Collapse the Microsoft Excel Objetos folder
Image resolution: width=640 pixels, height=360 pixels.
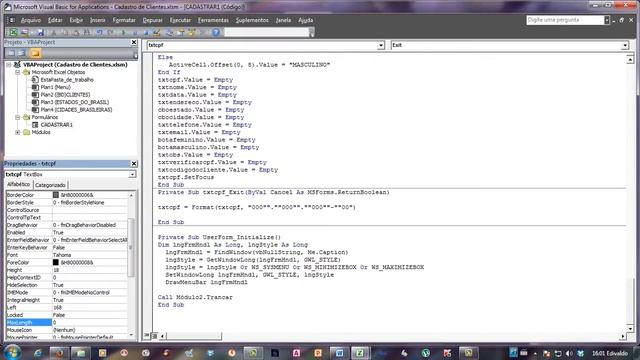pos(18,72)
